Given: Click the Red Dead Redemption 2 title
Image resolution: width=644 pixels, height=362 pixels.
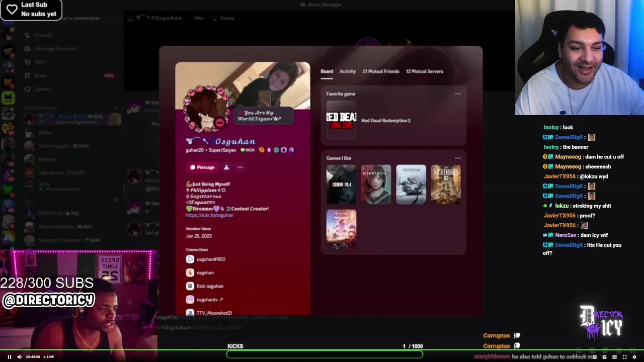Looking at the screenshot, I should 386,121.
